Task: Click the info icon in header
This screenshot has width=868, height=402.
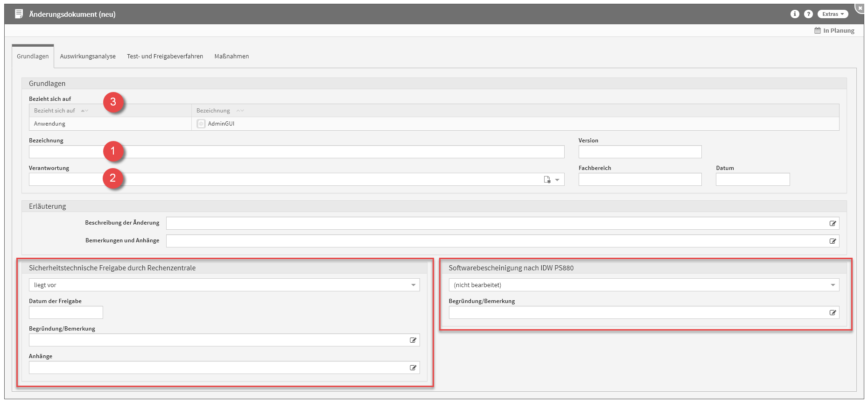Action: (795, 14)
